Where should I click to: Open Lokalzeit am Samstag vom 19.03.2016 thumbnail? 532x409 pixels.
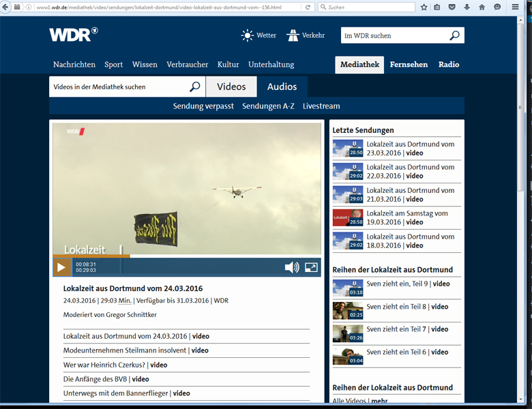pyautogui.click(x=348, y=217)
